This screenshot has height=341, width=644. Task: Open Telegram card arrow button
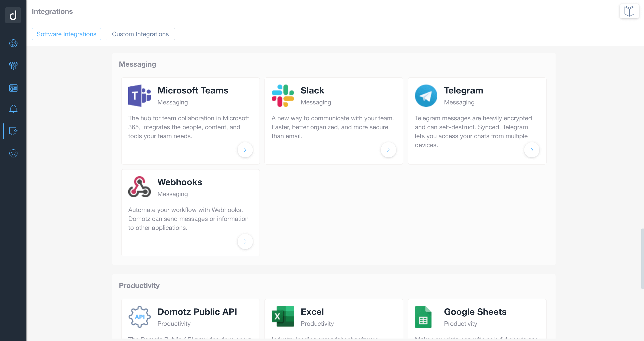(532, 150)
